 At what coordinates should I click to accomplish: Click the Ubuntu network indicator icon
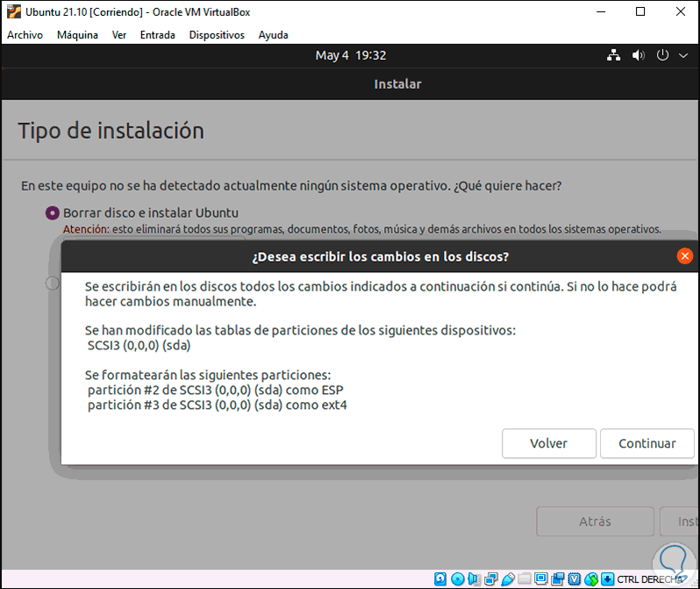tap(613, 55)
